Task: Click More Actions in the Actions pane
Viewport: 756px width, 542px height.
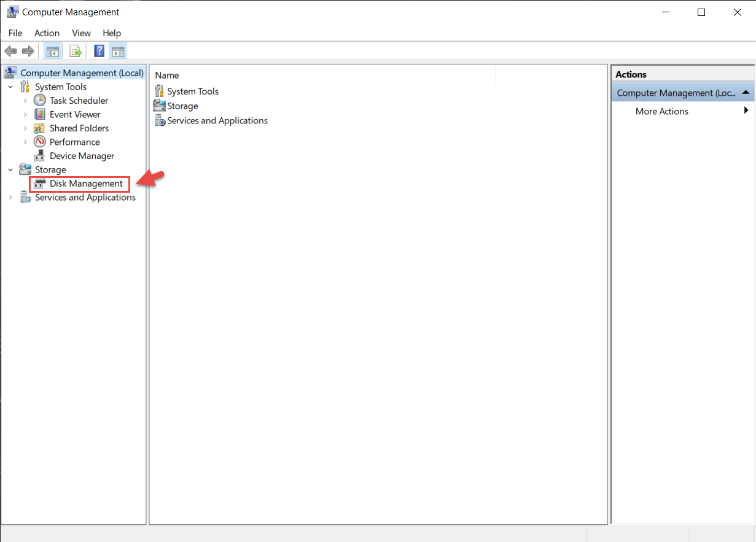Action: (x=662, y=111)
